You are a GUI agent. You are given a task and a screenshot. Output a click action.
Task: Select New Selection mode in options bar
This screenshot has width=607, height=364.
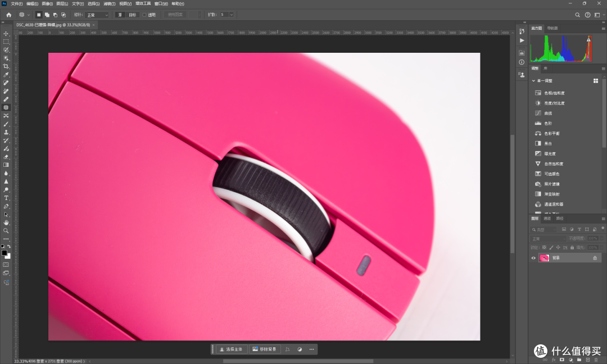pos(39,15)
